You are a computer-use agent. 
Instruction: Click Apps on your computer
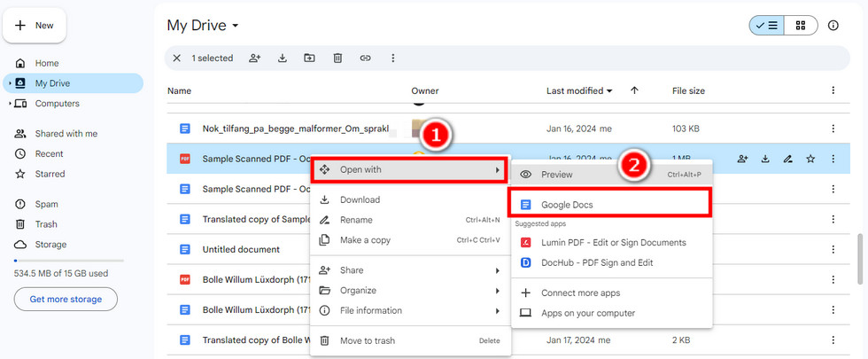(611, 313)
